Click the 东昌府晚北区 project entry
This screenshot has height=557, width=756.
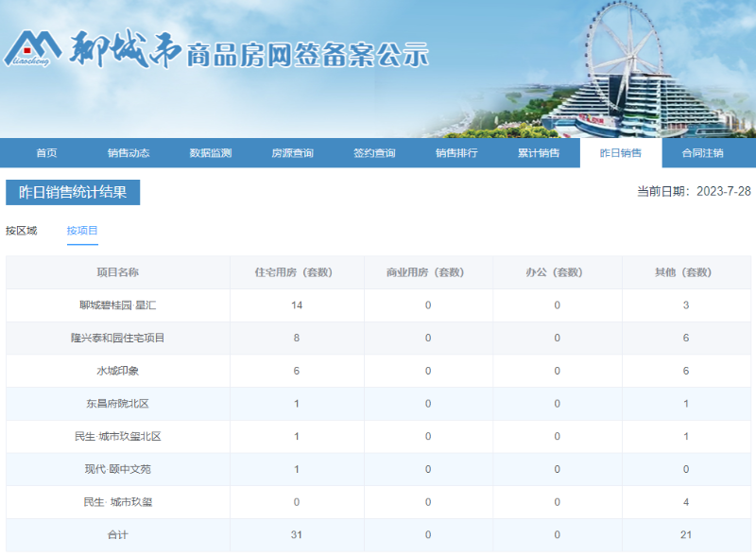[116, 404]
